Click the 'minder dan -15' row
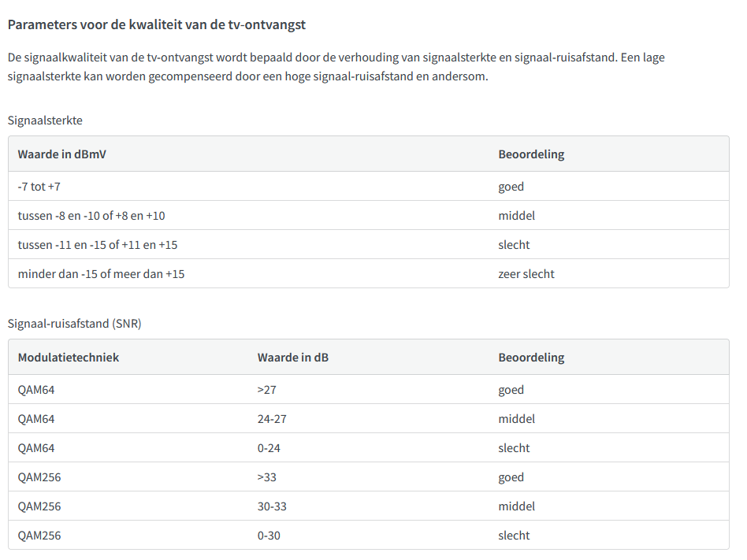 pyautogui.click(x=368, y=274)
